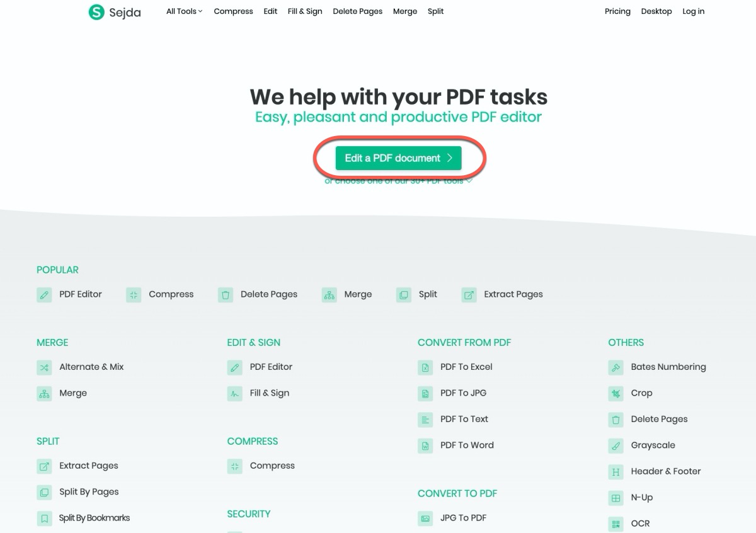Open Compress in the top navigation
This screenshot has height=533, width=756.
click(233, 11)
